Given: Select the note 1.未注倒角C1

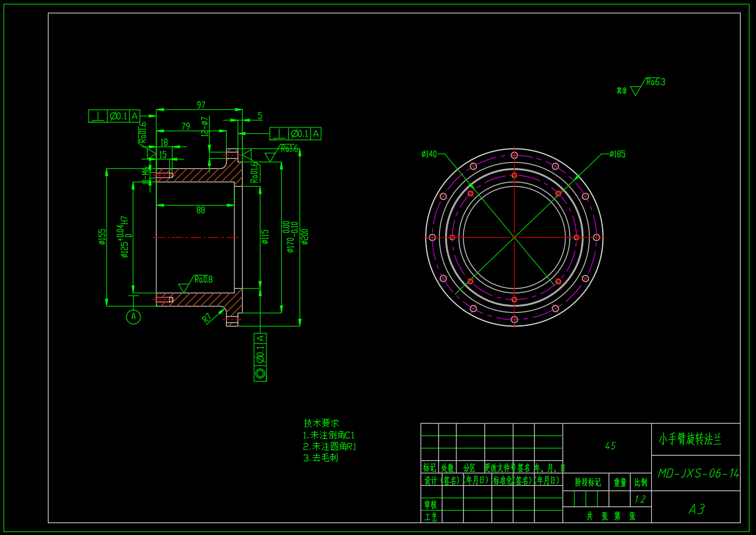Looking at the screenshot, I should [x=329, y=435].
